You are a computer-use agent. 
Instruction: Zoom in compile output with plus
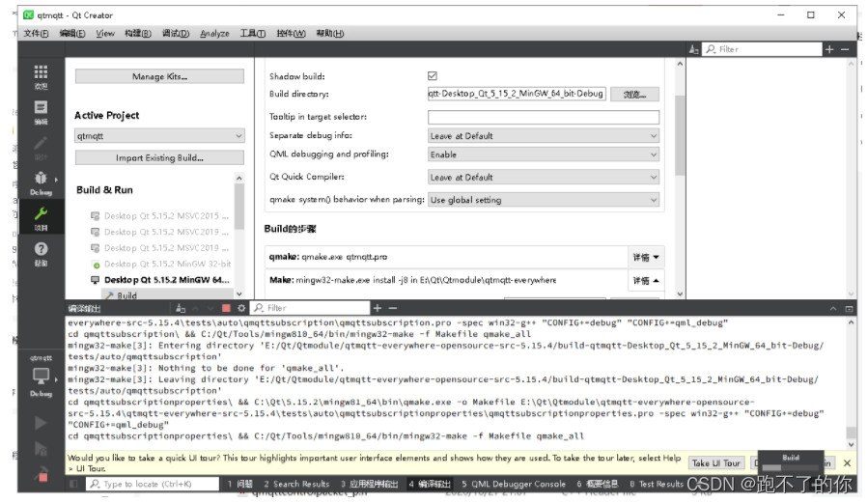[378, 308]
